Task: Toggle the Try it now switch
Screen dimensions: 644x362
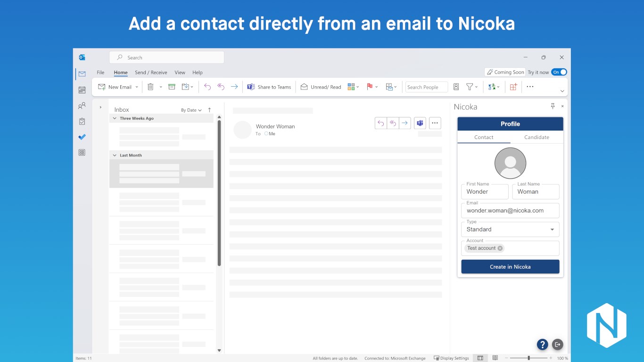Action: [559, 72]
